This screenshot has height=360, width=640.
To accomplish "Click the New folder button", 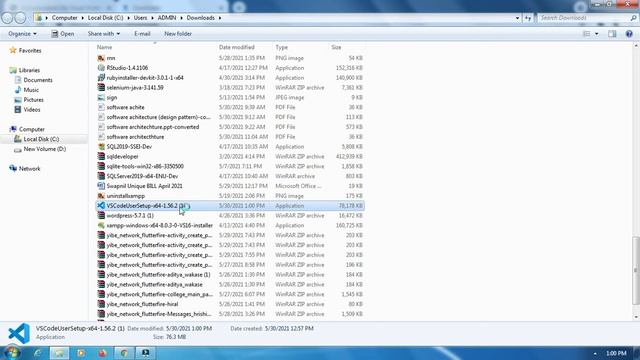I will pyautogui.click(x=178, y=34).
